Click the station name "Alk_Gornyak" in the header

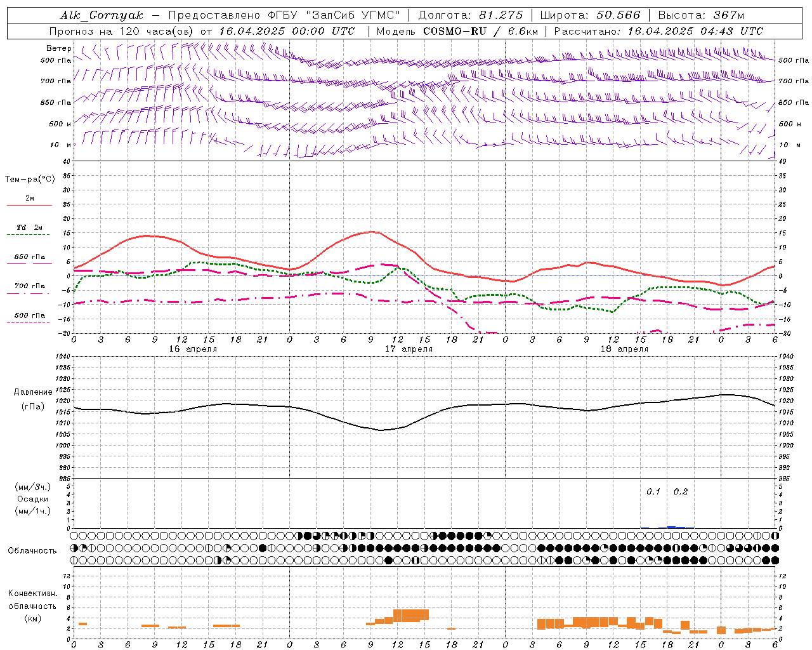pyautogui.click(x=101, y=15)
